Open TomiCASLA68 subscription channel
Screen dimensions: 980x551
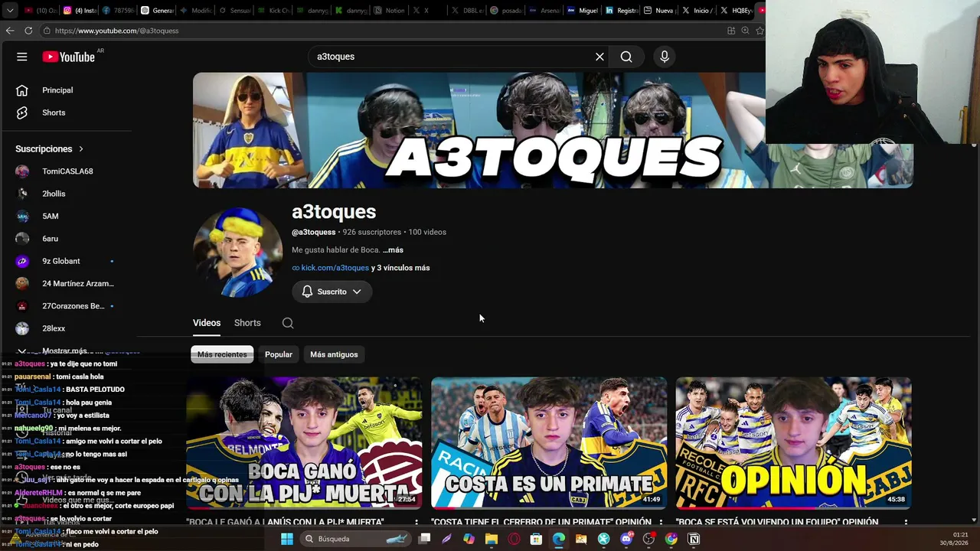[x=66, y=171]
